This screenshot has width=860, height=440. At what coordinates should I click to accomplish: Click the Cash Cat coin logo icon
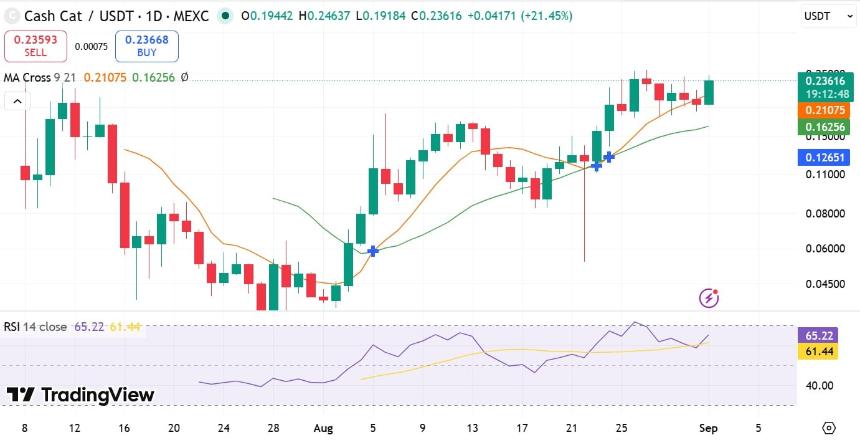tap(12, 16)
